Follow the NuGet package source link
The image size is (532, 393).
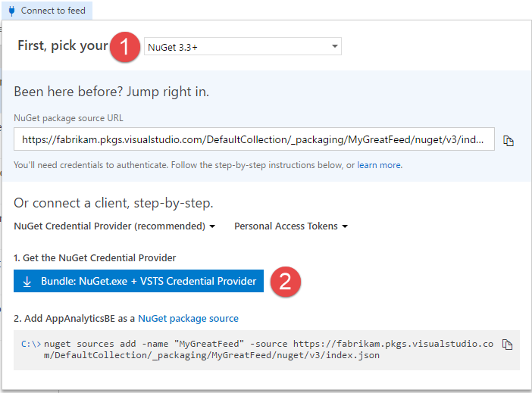click(x=188, y=319)
